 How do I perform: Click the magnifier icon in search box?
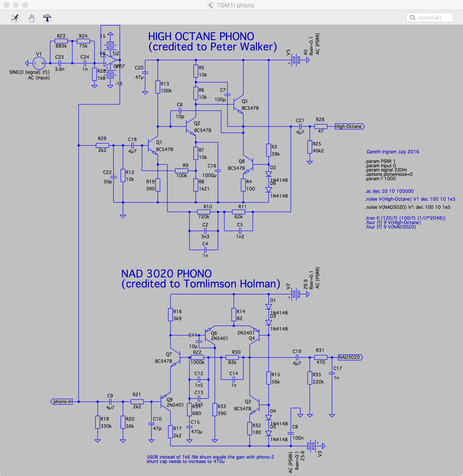click(x=412, y=17)
